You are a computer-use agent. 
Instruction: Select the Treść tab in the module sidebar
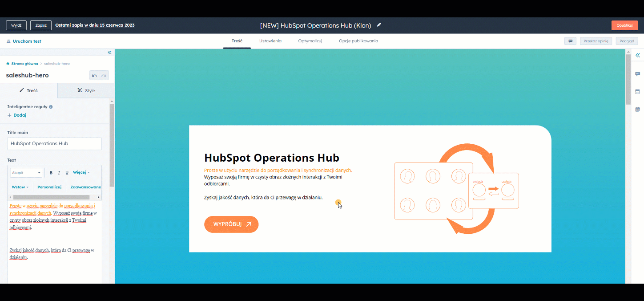29,90
